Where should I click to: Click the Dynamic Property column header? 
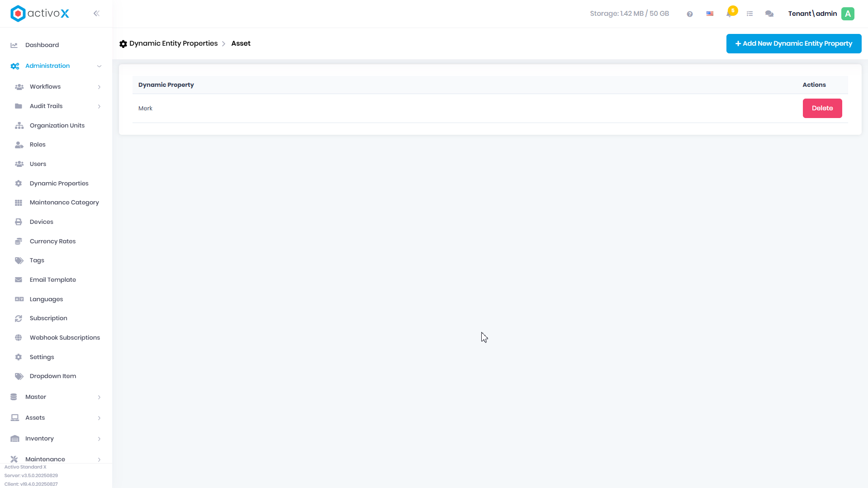click(166, 85)
